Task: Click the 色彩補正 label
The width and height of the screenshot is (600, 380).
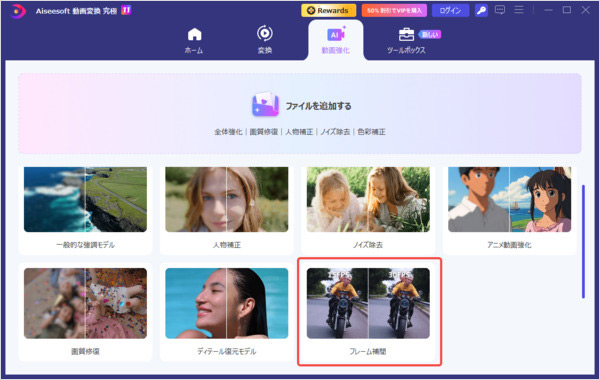Action: click(371, 132)
